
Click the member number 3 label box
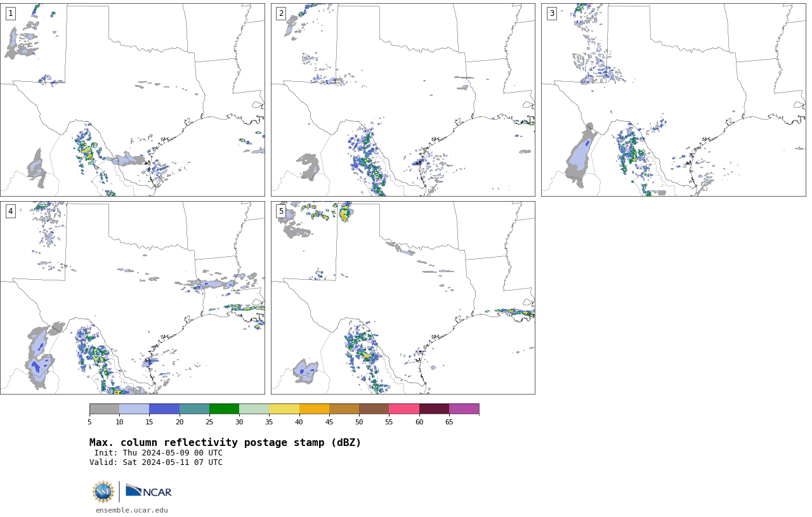551,13
